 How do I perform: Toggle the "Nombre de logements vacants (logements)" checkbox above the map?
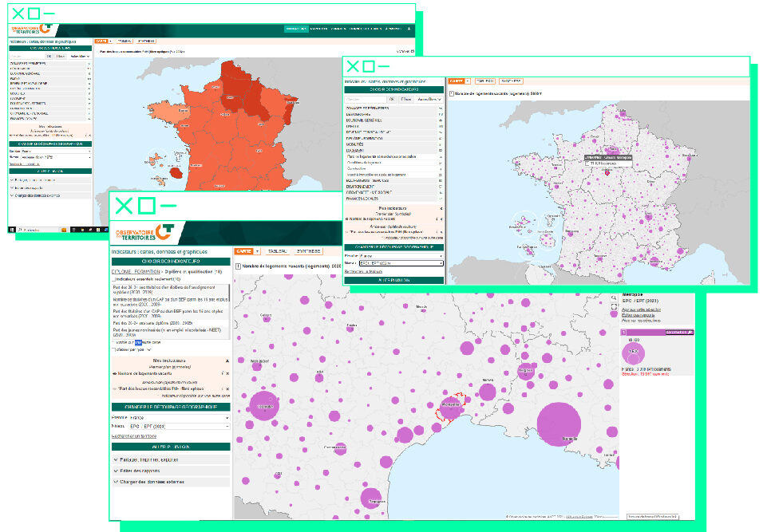pos(239,266)
